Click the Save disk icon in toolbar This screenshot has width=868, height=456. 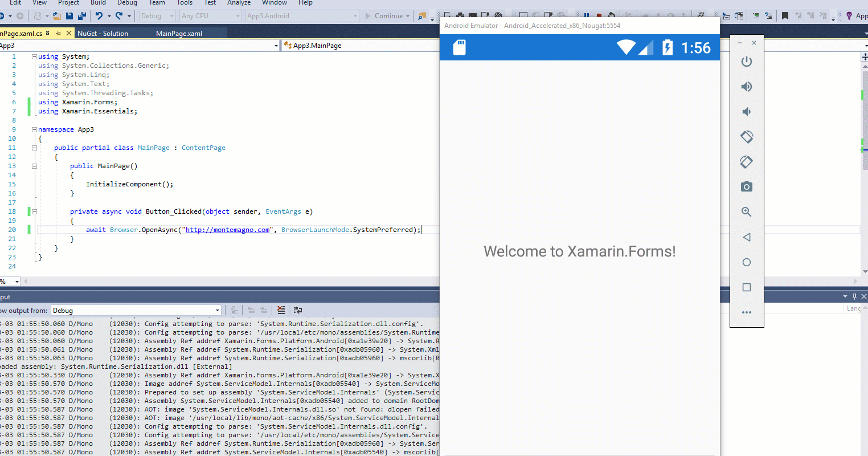tap(69, 16)
